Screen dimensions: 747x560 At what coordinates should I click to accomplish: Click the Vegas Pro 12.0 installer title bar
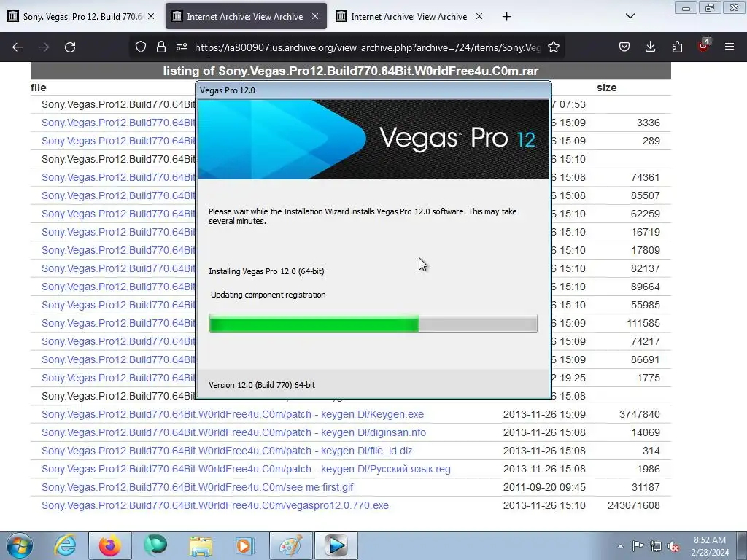point(373,90)
